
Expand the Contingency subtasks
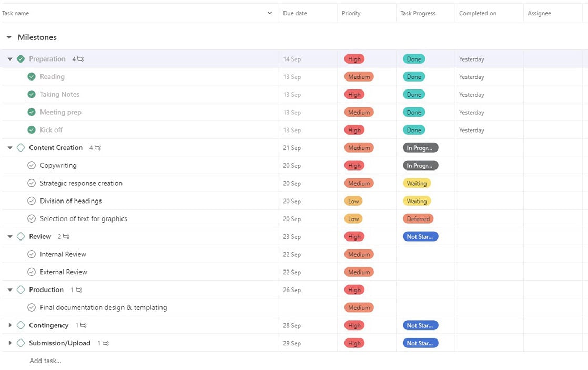click(x=10, y=325)
